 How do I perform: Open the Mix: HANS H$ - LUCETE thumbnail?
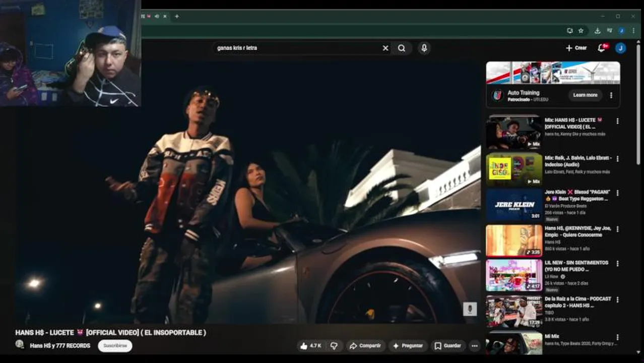[x=514, y=133]
